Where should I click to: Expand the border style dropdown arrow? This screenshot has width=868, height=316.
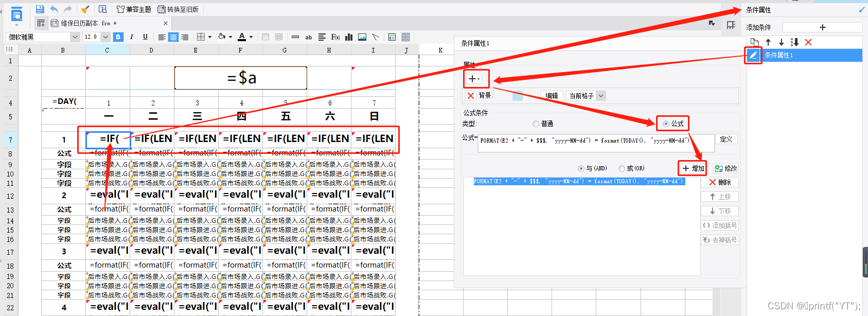point(210,37)
